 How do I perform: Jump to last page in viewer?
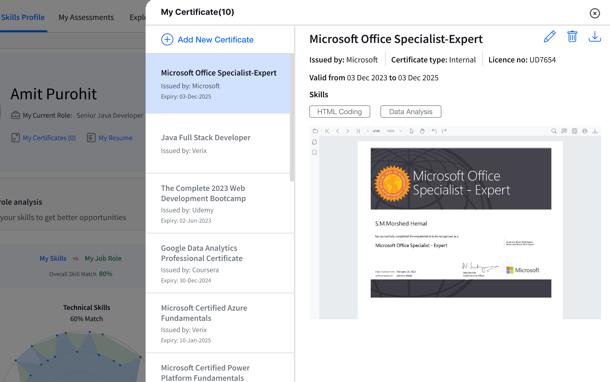358,131
